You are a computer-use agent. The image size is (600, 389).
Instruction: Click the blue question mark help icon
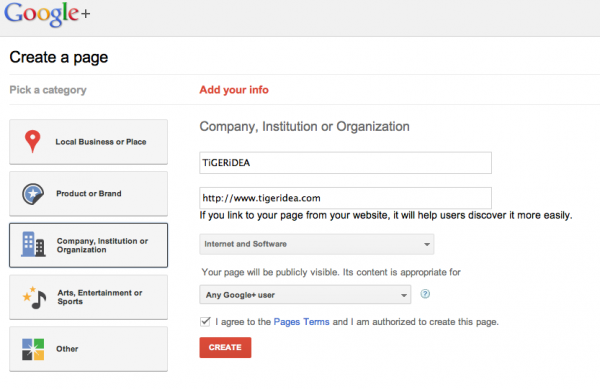tap(425, 294)
